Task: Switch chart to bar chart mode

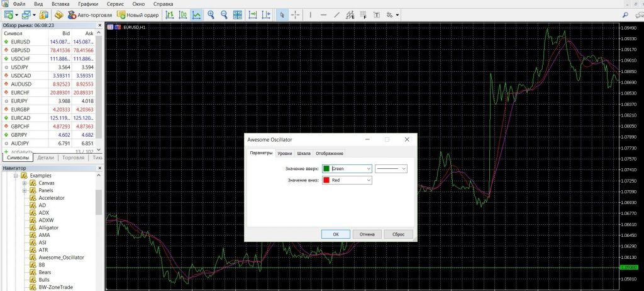Action: [169, 14]
